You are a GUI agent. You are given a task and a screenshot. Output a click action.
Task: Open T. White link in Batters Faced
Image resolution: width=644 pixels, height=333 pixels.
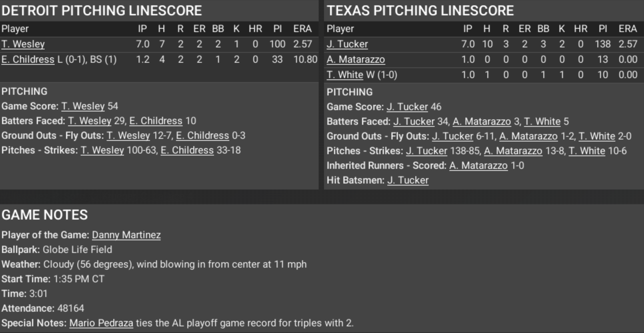click(x=542, y=121)
